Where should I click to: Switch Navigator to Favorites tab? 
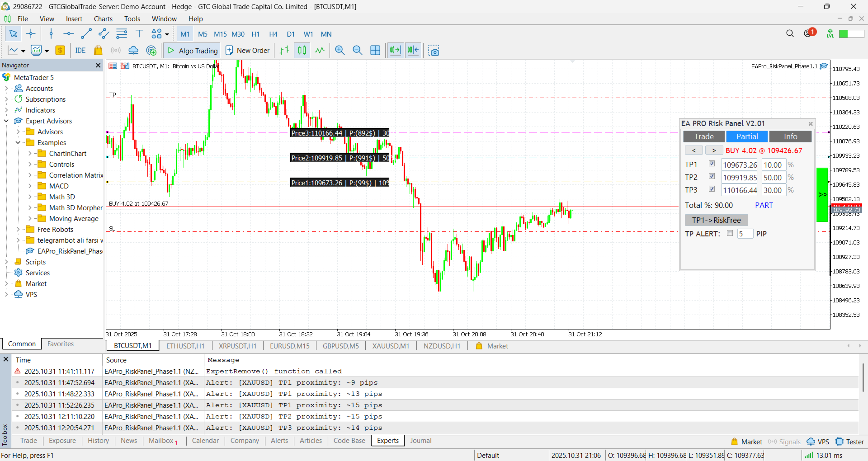tap(61, 344)
